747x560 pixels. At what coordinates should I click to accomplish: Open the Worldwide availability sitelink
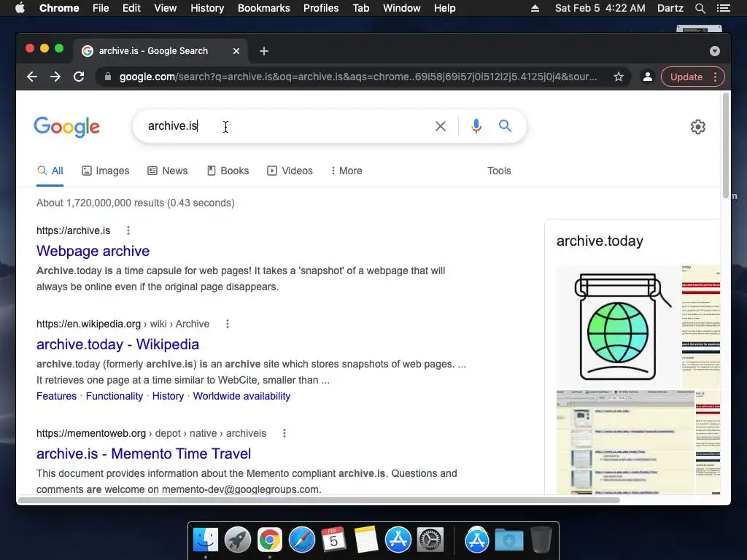(241, 396)
